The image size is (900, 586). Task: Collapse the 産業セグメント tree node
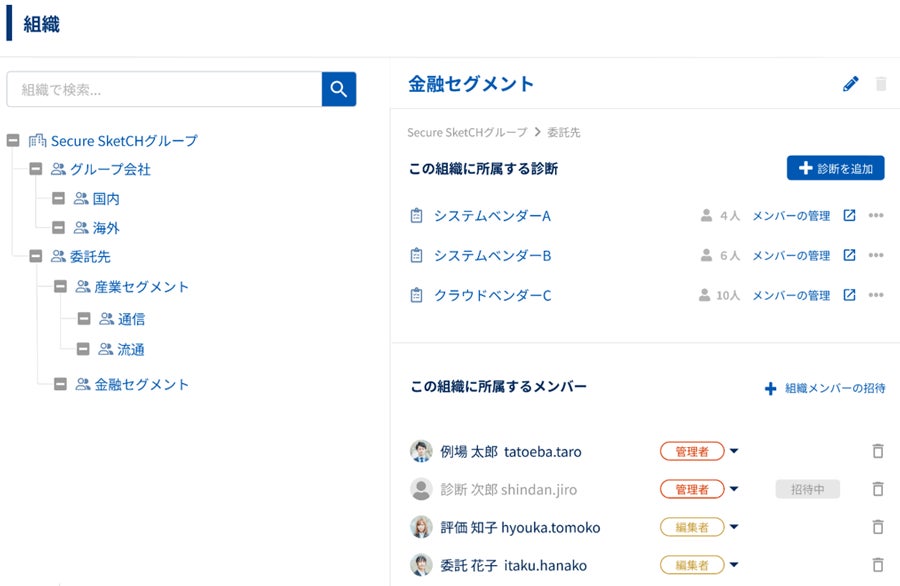60,287
